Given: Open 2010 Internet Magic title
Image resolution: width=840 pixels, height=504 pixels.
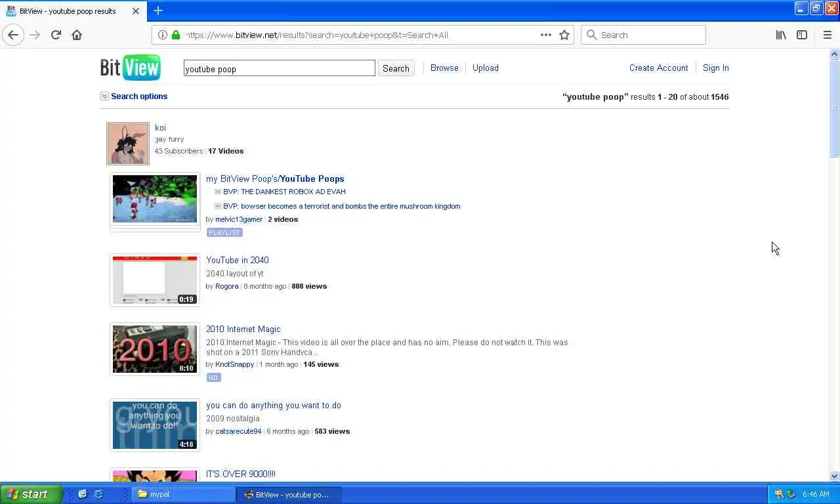Looking at the screenshot, I should (243, 329).
